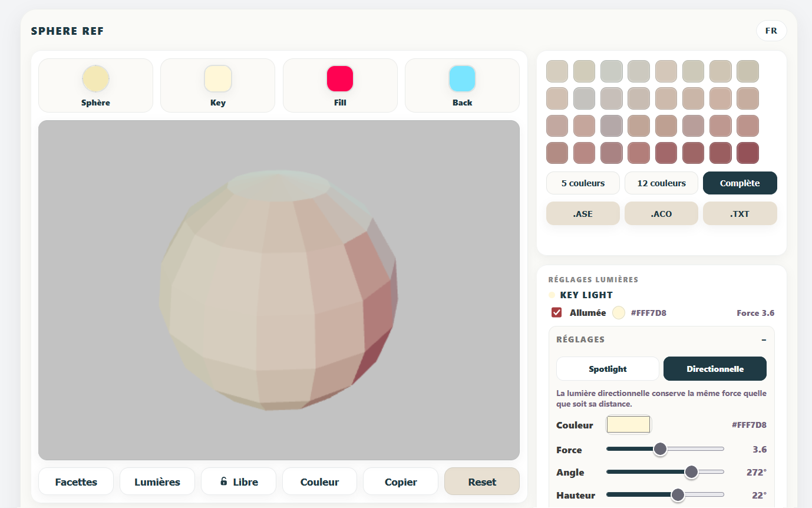The height and width of the screenshot is (508, 812).
Task: Toggle the Libre lock icon button
Action: pyautogui.click(x=238, y=481)
